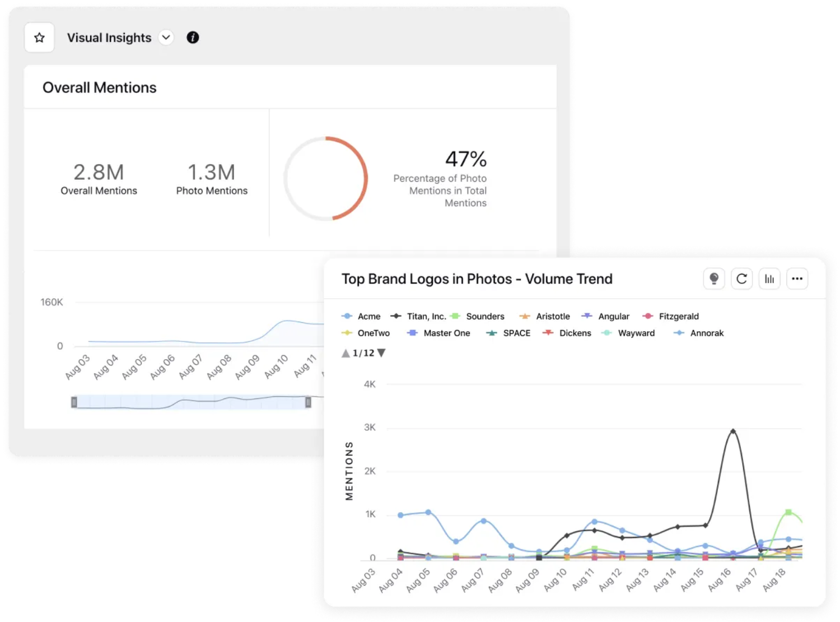Toggle the Acme series in the legend
The image size is (840, 622).
pyautogui.click(x=361, y=316)
